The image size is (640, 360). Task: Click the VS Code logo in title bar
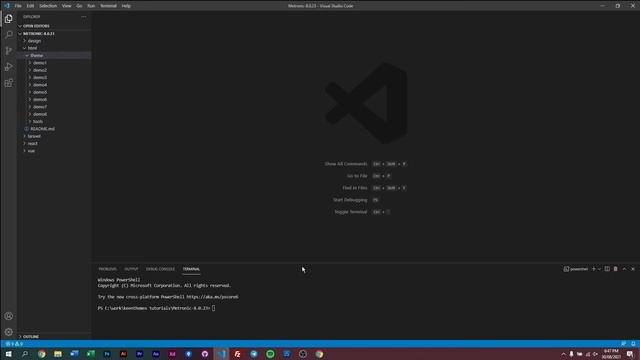[7, 6]
